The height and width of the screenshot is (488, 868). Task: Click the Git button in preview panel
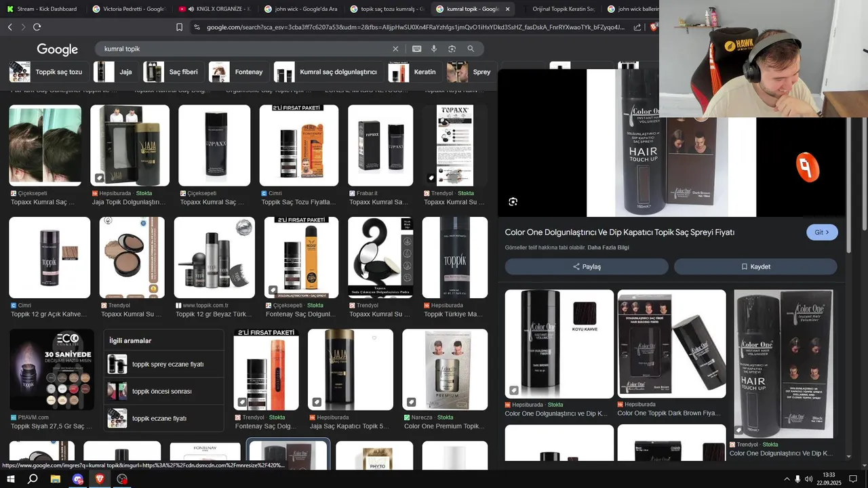[822, 232]
